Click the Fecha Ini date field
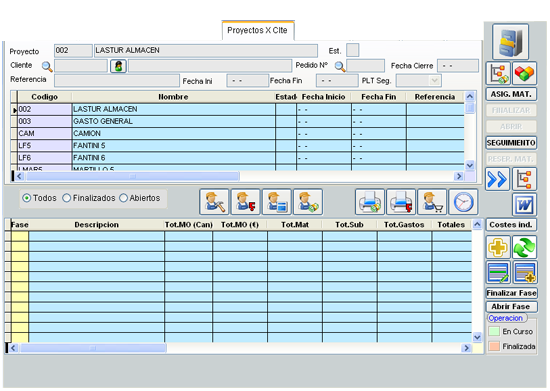Image resolution: width=550 pixels, height=391 pixels. click(x=248, y=81)
